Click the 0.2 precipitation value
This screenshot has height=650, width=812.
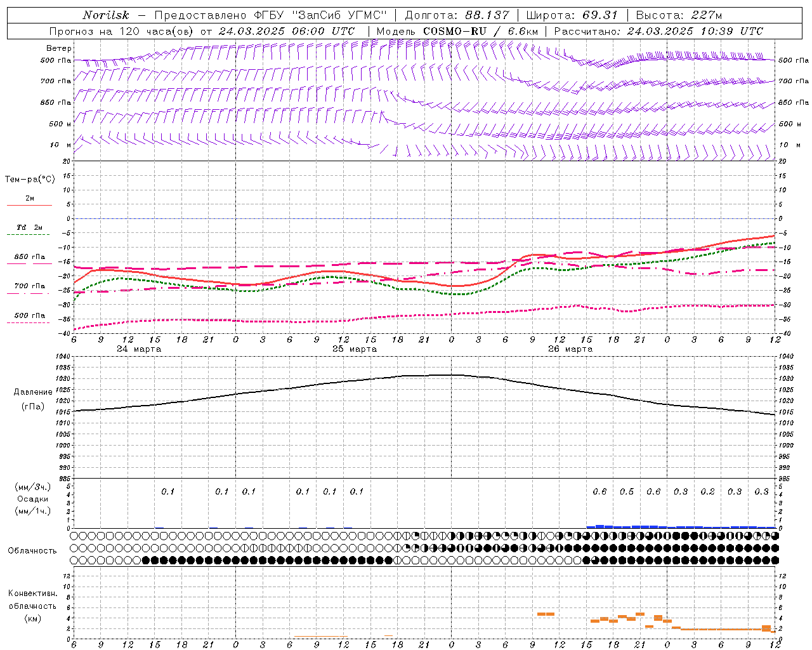click(707, 492)
